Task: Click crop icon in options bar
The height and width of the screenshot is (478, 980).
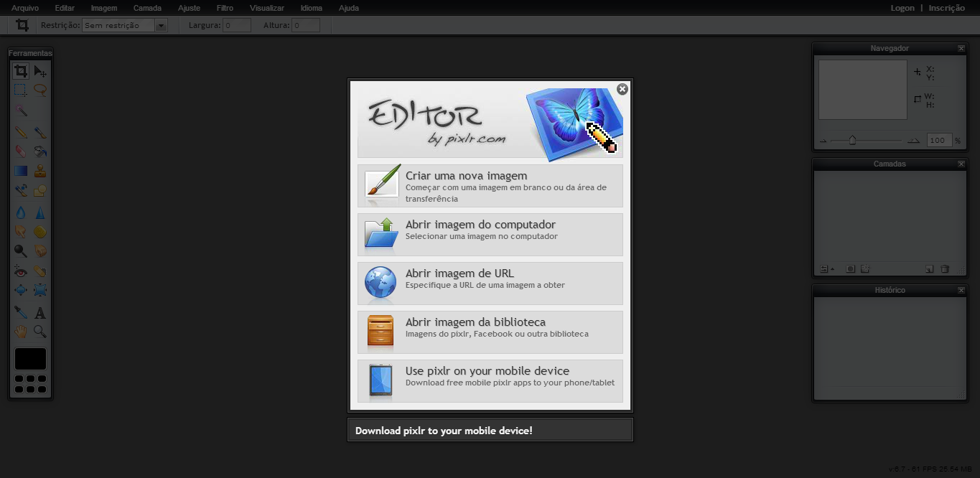Action: coord(22,25)
